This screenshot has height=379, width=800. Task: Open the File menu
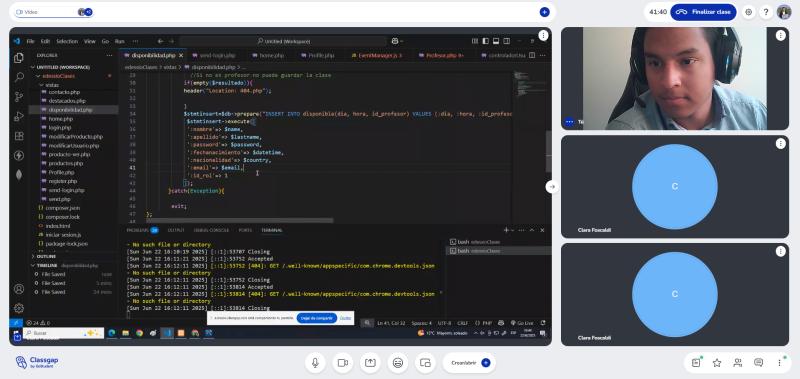30,41
